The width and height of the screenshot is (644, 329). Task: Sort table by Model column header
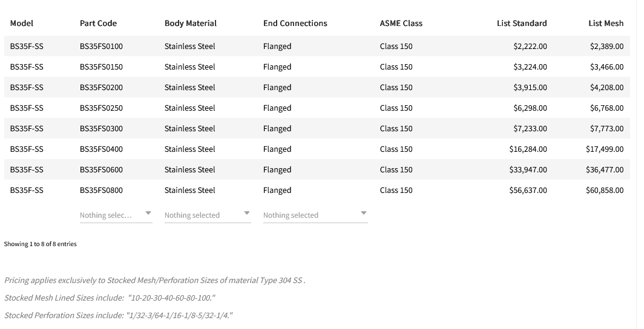[22, 23]
